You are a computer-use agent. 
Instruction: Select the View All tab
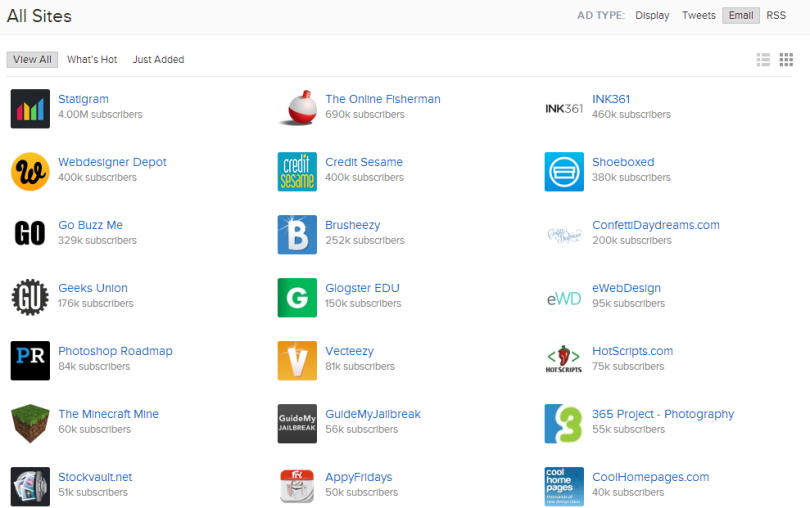point(32,60)
